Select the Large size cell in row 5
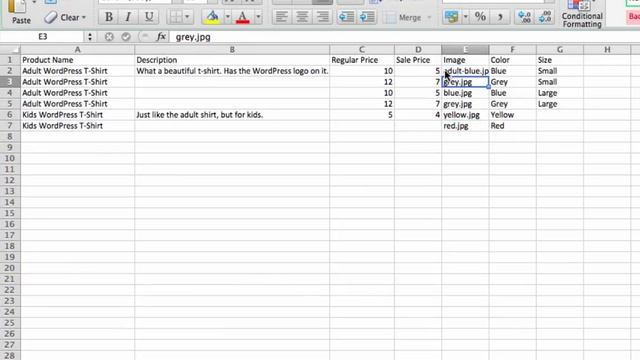This screenshot has width=640, height=360. pos(560,104)
